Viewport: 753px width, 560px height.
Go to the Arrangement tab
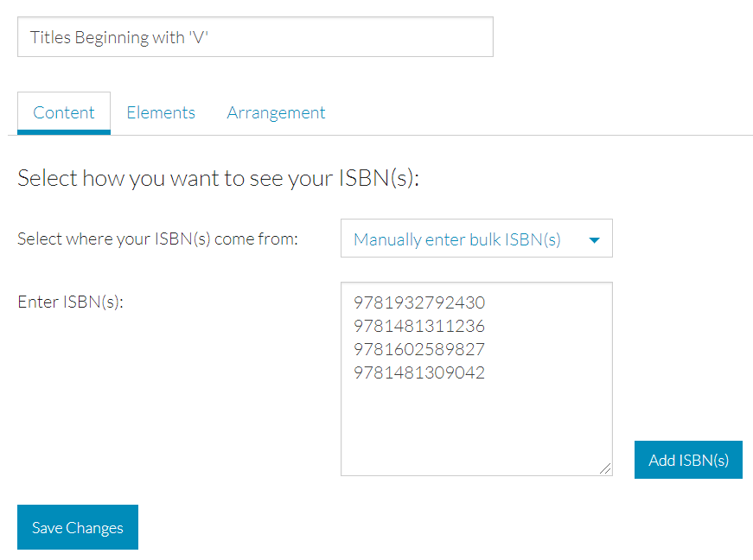(x=276, y=112)
